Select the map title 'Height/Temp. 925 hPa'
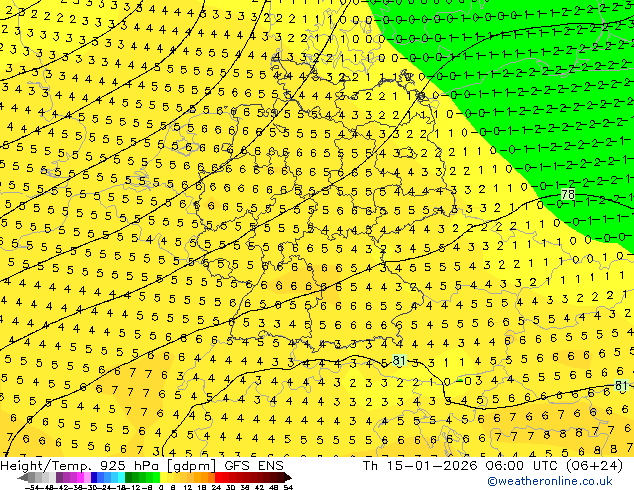This screenshot has width=634, height=490. click(81, 466)
